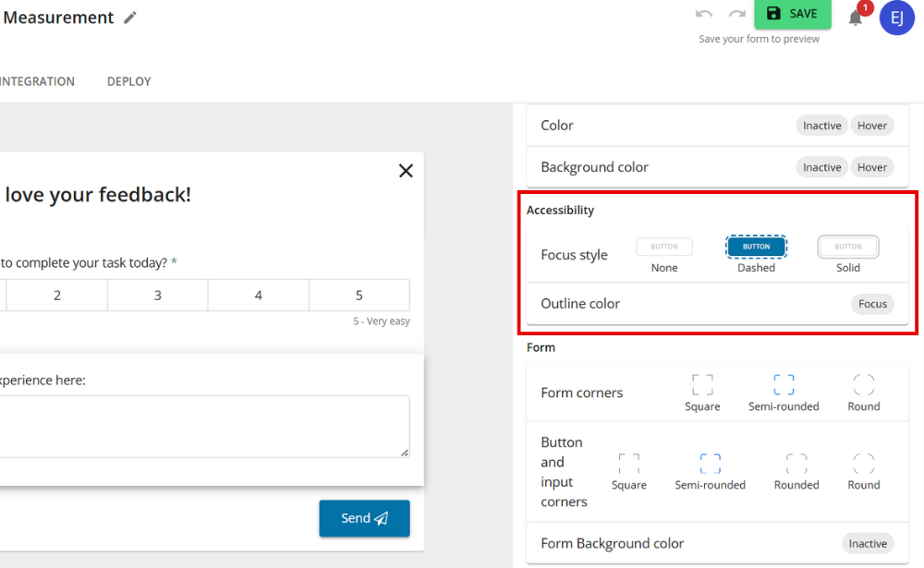Open the Hover color swatch for Background color
Screen dimensions: 924x568
871,167
